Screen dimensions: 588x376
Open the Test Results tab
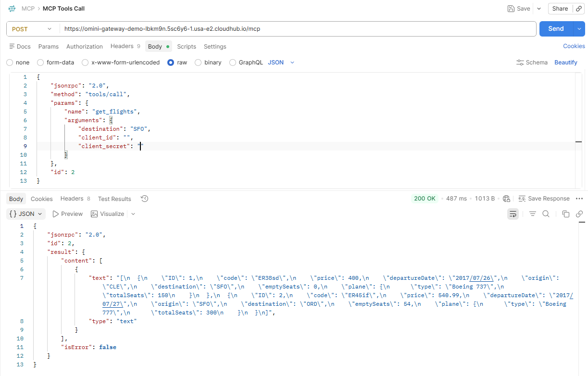pos(114,199)
